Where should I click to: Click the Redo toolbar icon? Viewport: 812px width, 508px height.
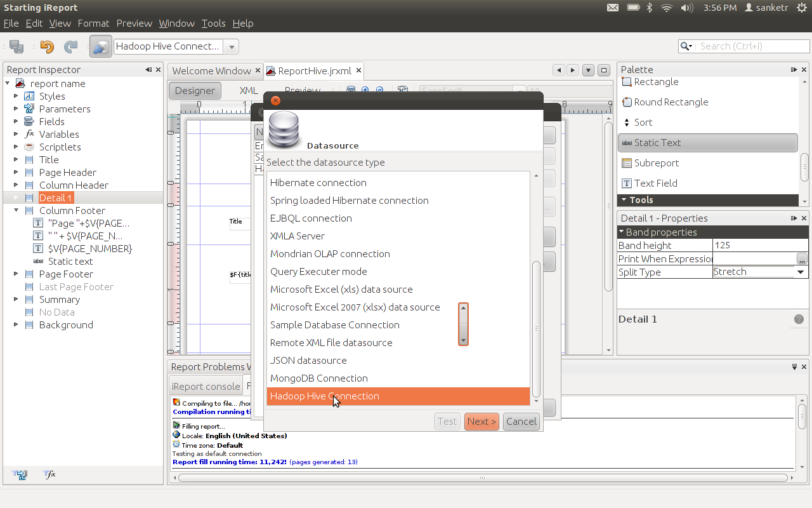coord(70,46)
